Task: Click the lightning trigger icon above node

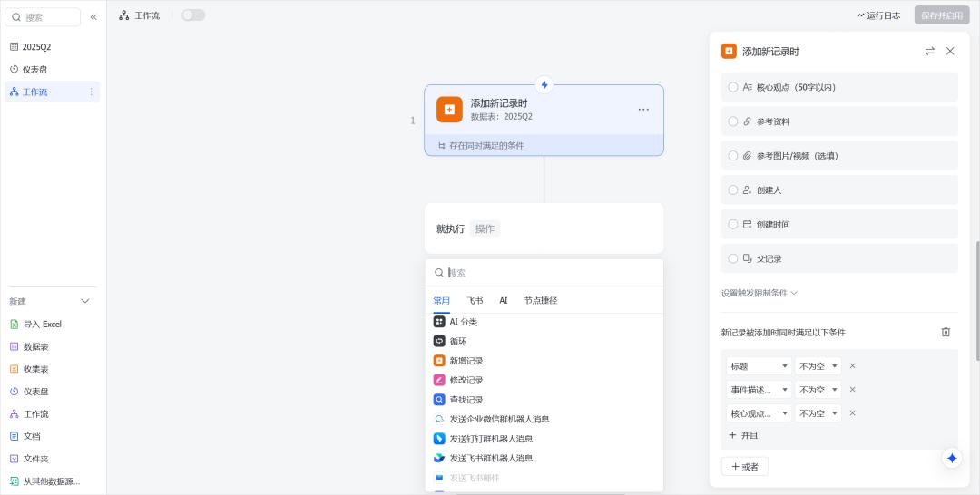Action: pos(544,85)
